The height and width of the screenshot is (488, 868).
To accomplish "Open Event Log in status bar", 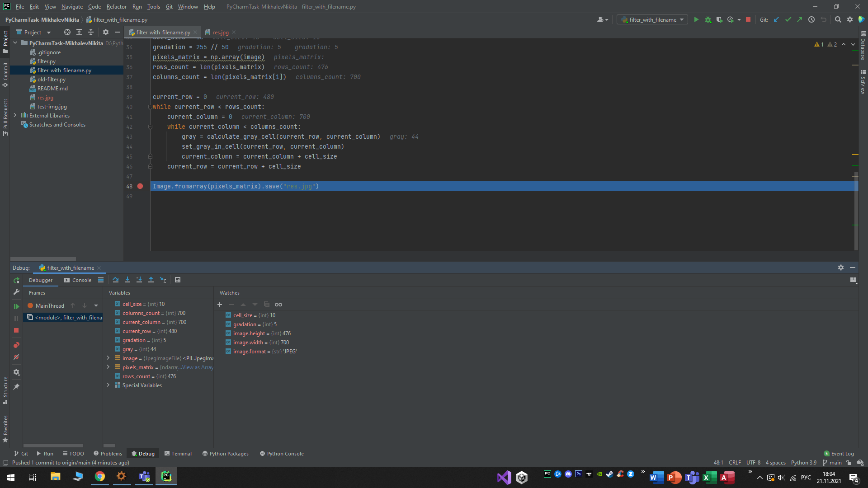I will coord(839,454).
